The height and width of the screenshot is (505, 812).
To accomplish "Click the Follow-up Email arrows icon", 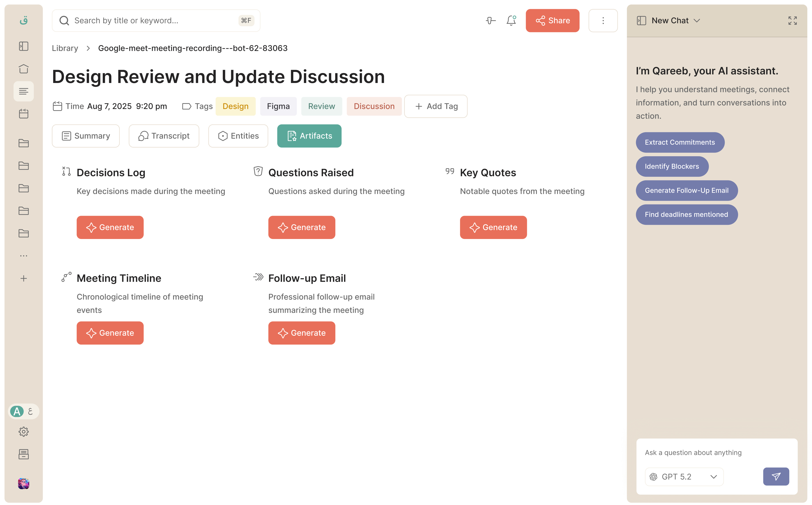I will (x=258, y=277).
